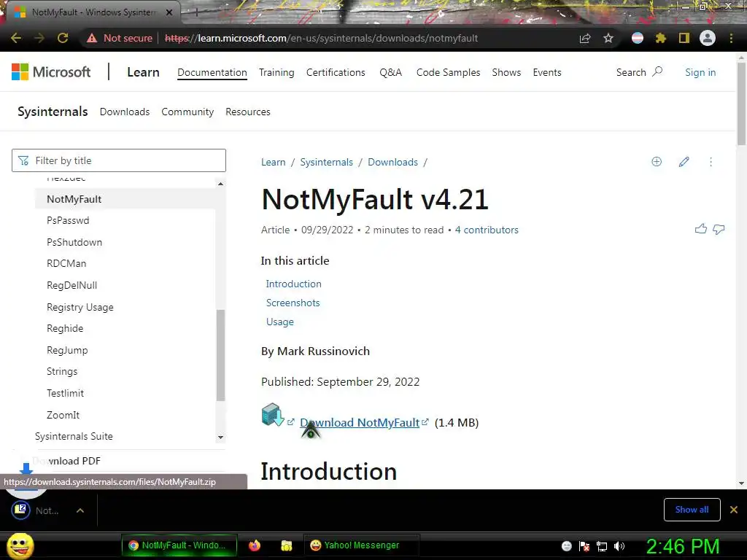The width and height of the screenshot is (747, 560).
Task: Select PsShutdown in the sidebar
Action: [74, 242]
